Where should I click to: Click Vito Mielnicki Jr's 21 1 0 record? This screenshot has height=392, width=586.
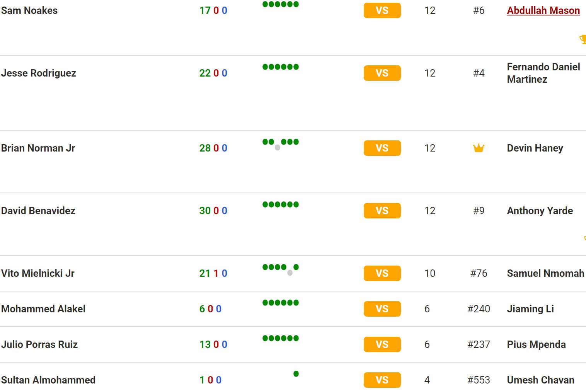tap(213, 273)
